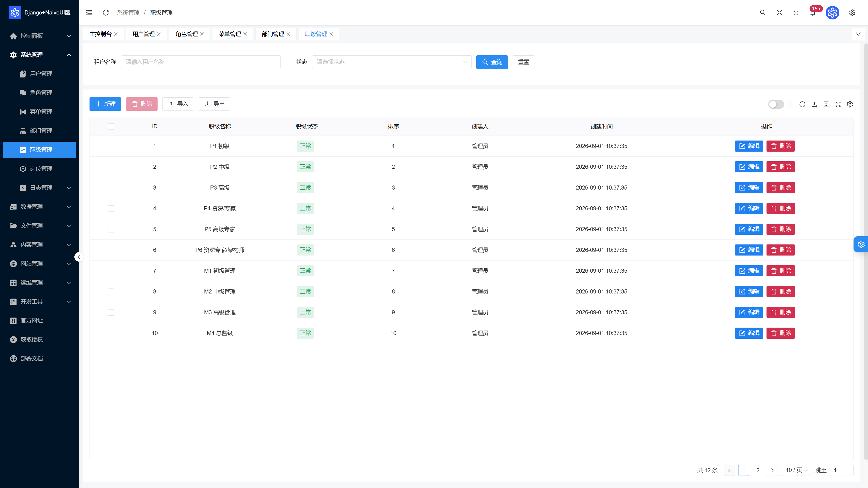This screenshot has width=868, height=488.
Task: Collapse the sidebar menu icon in header
Action: (x=89, y=12)
